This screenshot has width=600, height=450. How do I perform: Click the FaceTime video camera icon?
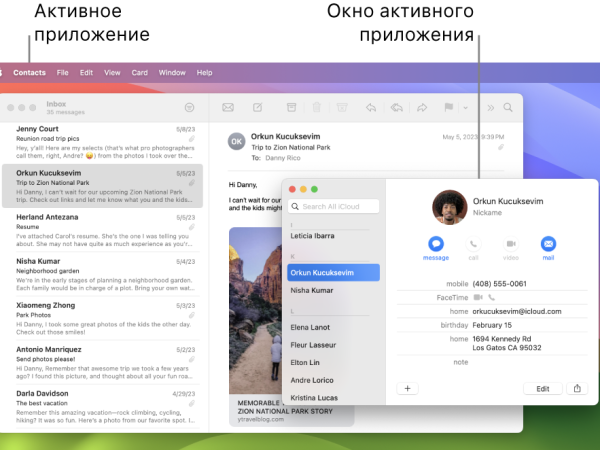(478, 297)
